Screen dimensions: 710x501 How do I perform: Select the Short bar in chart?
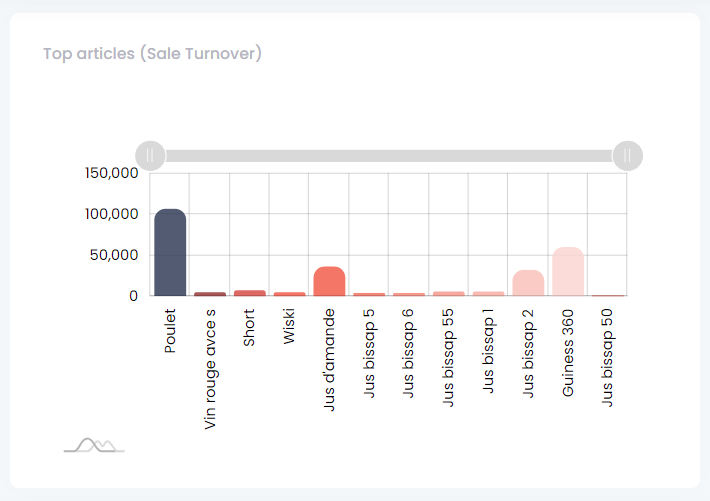tap(250, 293)
